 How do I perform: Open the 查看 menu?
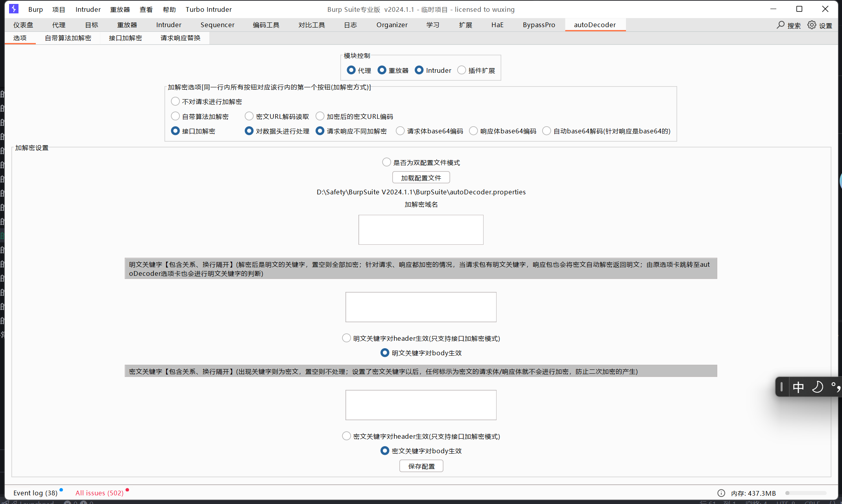(146, 9)
